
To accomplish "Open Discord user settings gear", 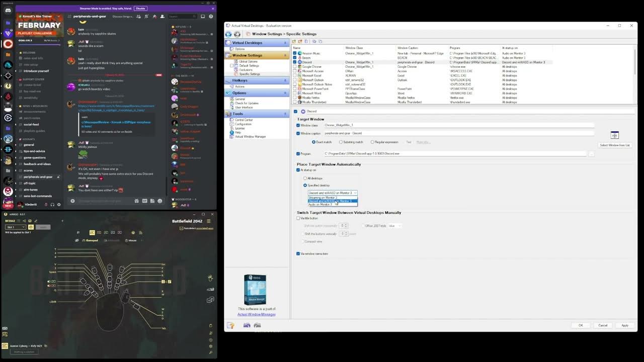I will pyautogui.click(x=59, y=205).
